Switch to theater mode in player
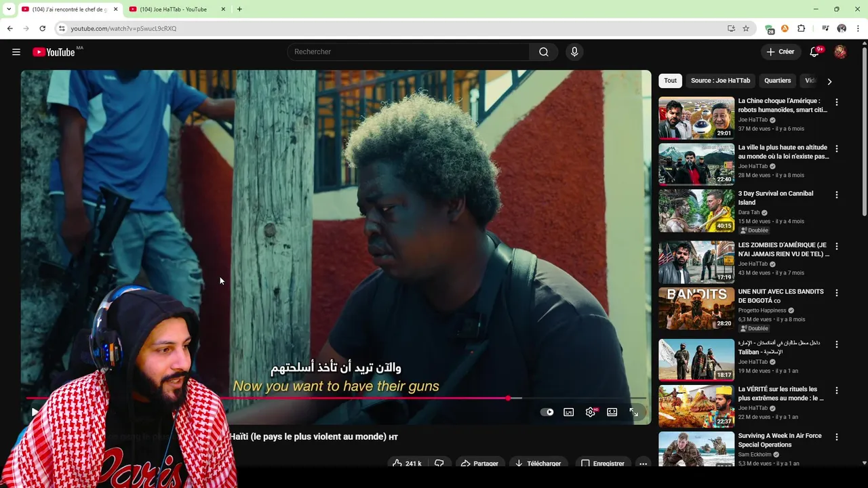The height and width of the screenshot is (488, 868). pos(612,412)
